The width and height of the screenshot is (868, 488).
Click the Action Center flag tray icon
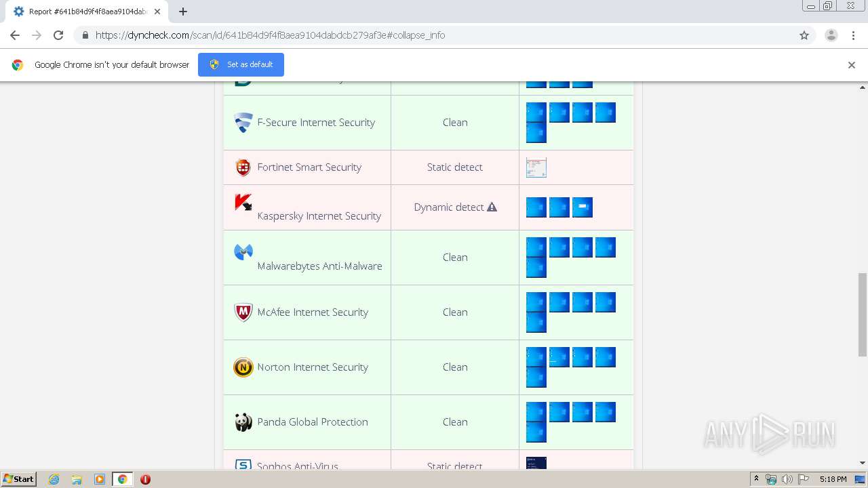[804, 479]
